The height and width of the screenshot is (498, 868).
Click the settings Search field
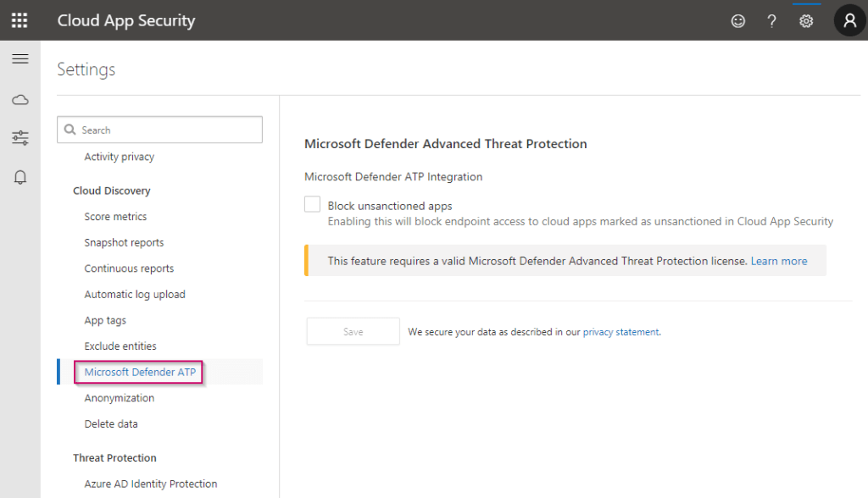[159, 130]
